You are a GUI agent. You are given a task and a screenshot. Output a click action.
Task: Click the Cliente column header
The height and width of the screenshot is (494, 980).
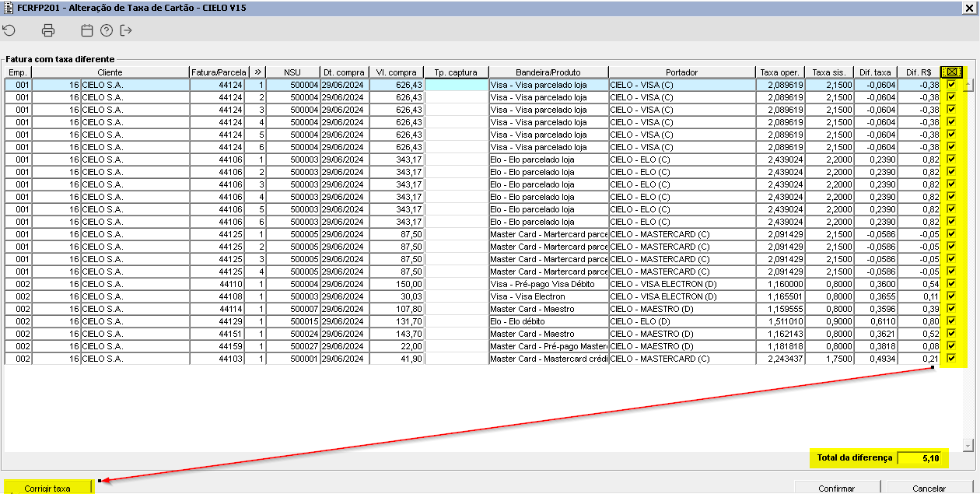[x=110, y=72]
